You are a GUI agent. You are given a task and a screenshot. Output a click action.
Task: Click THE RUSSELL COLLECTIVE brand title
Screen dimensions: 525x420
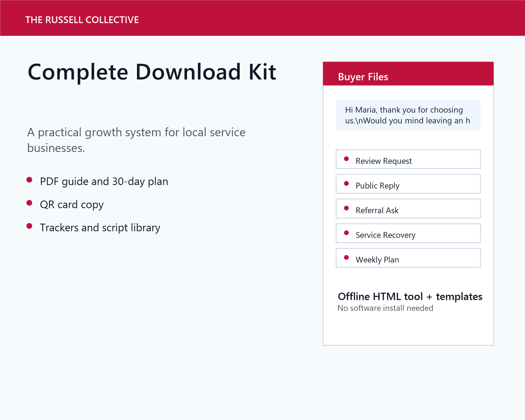coord(82,20)
